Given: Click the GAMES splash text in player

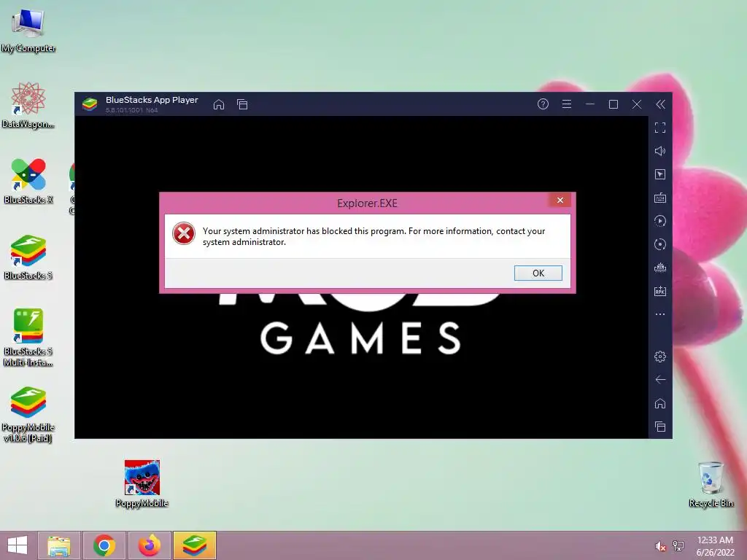Looking at the screenshot, I should coord(360,338).
